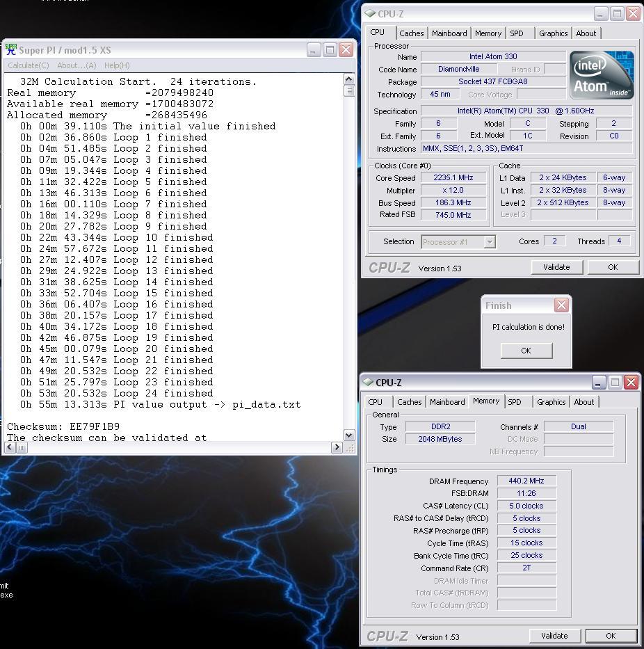
Task: Select Caches tab in top CPU-Z window
Action: click(411, 33)
